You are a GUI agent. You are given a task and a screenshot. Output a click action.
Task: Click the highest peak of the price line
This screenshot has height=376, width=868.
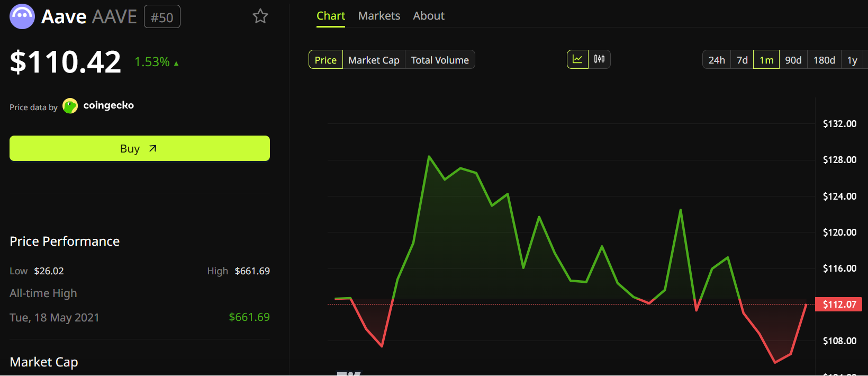coord(429,157)
